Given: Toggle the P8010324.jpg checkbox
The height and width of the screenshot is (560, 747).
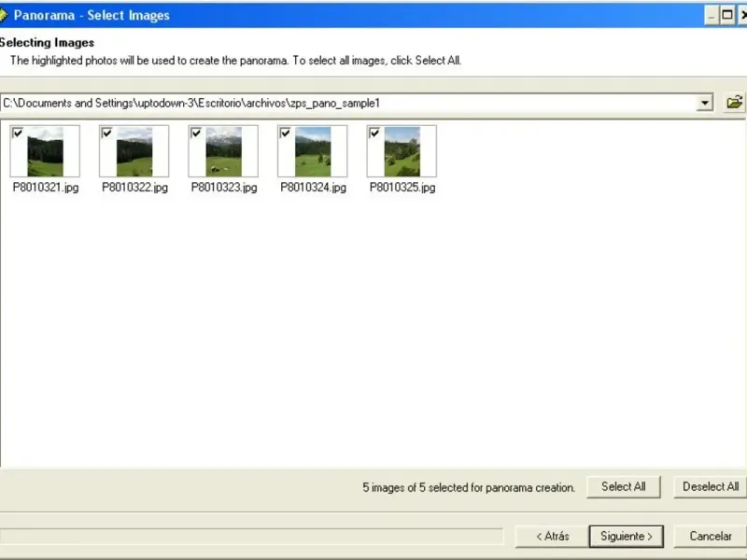Looking at the screenshot, I should coord(285,133).
